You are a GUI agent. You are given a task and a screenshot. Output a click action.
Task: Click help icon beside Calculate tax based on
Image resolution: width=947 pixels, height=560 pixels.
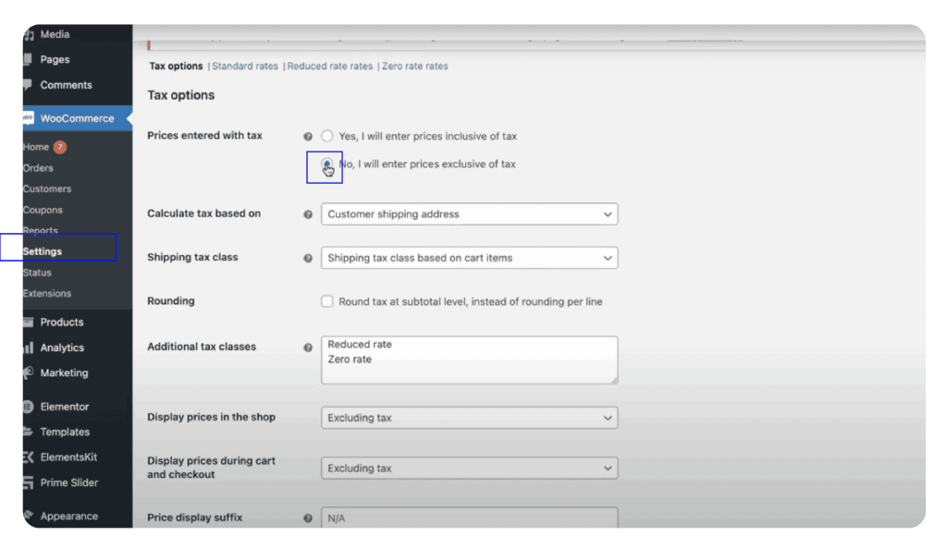pyautogui.click(x=308, y=214)
